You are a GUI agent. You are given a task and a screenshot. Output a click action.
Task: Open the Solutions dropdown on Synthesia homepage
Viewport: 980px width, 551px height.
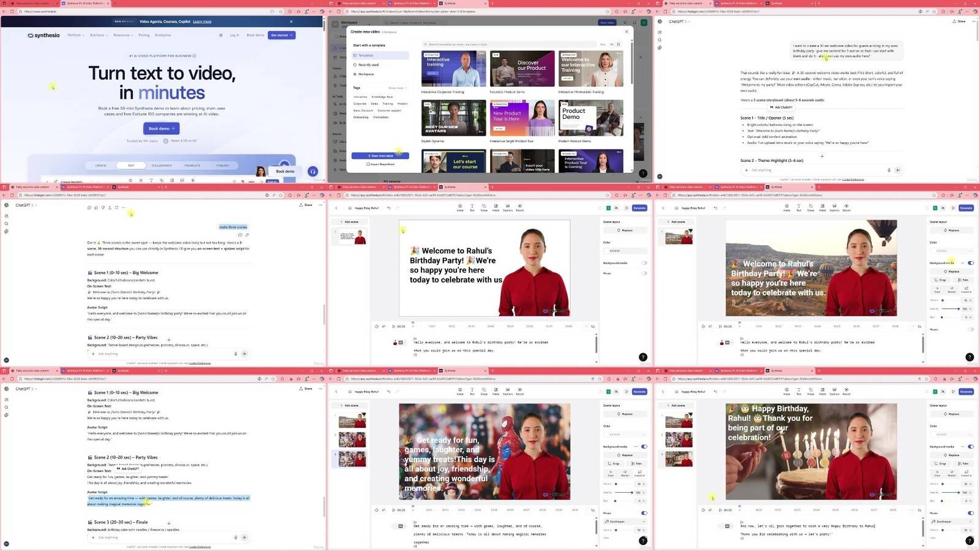[x=99, y=36]
